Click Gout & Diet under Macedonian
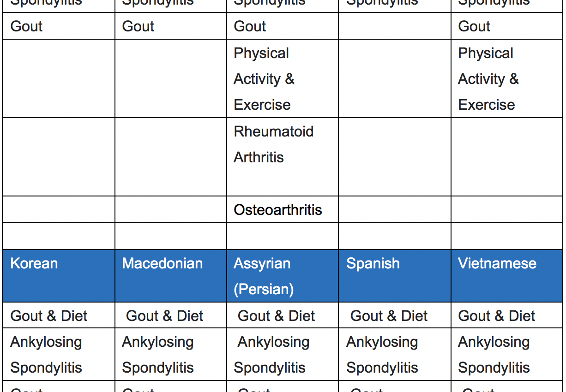The image size is (566, 392). click(165, 316)
